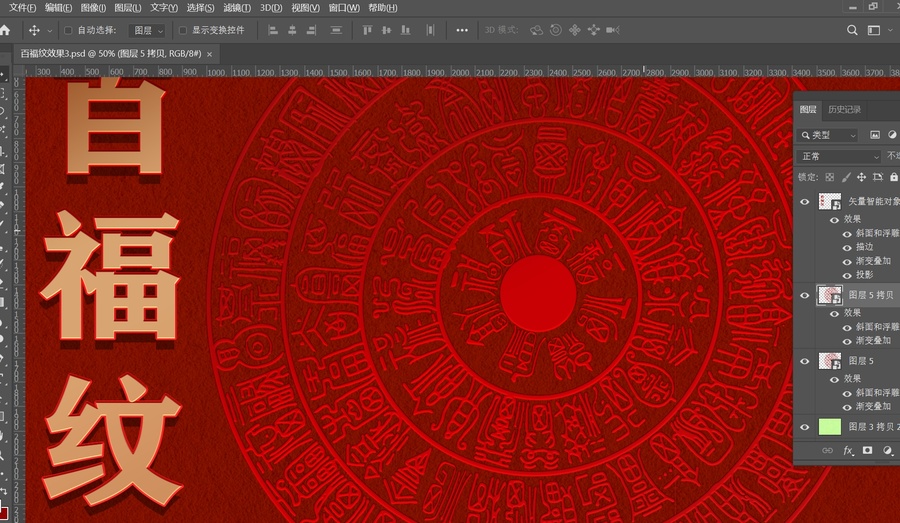
Task: Toggle 斜面和浮雕 visibility under 图层 5 拷贝
Action: pyautogui.click(x=847, y=328)
